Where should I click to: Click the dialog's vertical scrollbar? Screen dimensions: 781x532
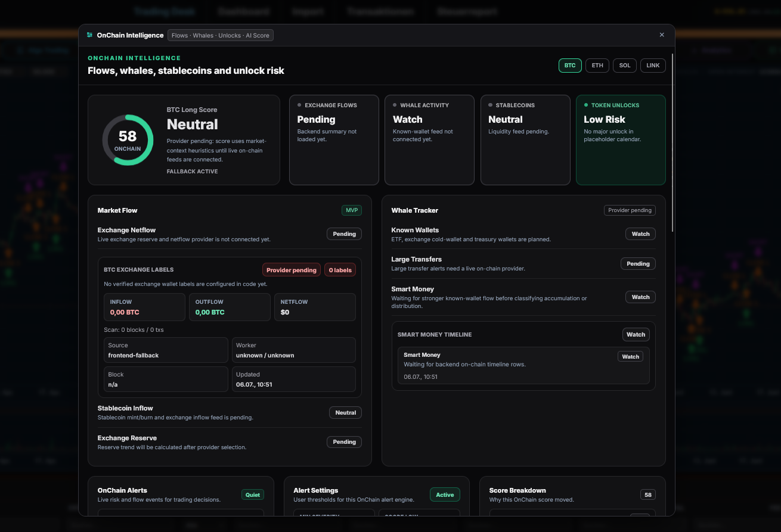tap(672, 143)
